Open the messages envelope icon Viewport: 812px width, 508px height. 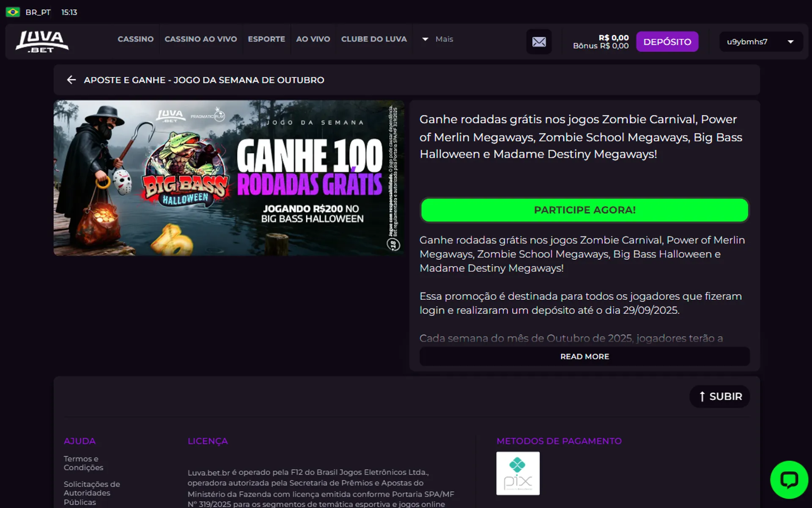(538, 42)
